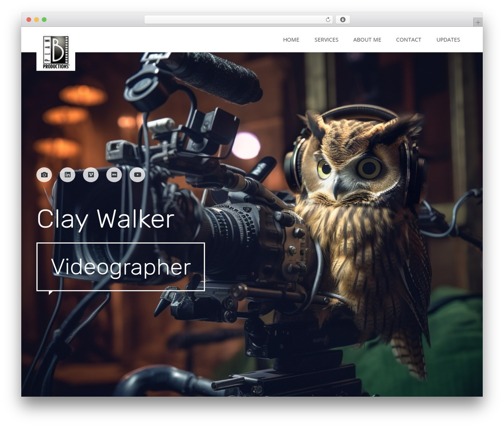Screen dimensions: 504x427
Task: Click the Plan B Productions logo
Action: pos(56,52)
